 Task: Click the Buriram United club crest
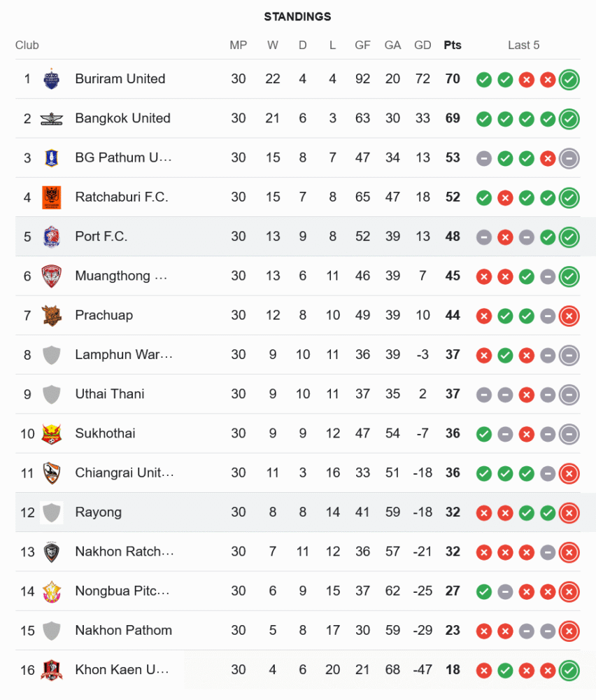(51, 79)
